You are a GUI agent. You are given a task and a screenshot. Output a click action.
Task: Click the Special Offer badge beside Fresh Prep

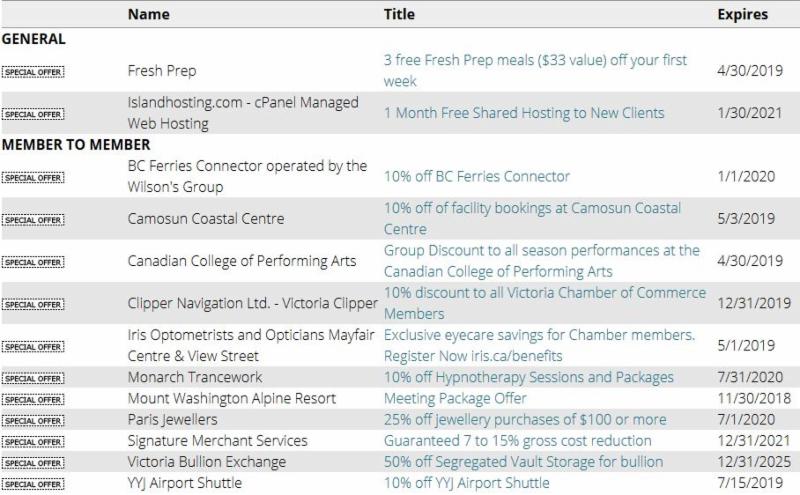pos(31,72)
